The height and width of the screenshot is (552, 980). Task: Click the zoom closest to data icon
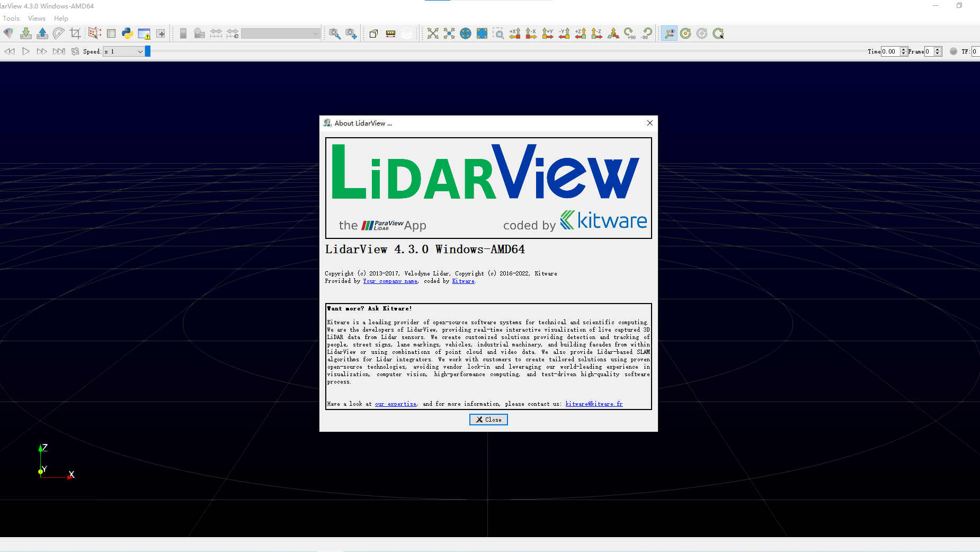tap(449, 33)
